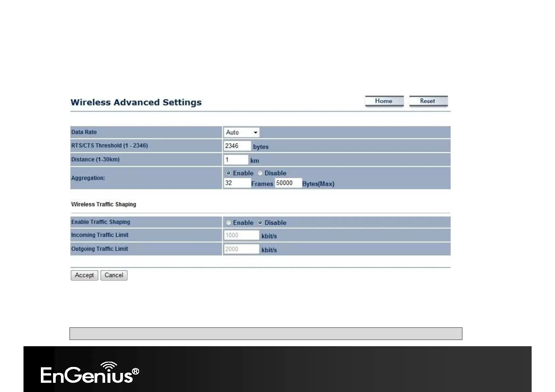Select Disable for Aggregation

tap(260, 173)
